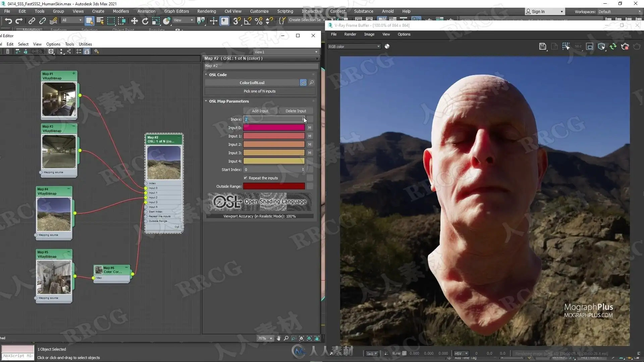
Task: Click the M map button for Input 3
Action: click(x=310, y=153)
